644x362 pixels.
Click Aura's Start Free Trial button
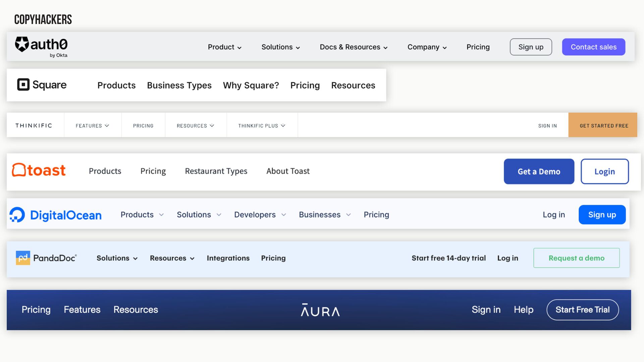pos(583,310)
